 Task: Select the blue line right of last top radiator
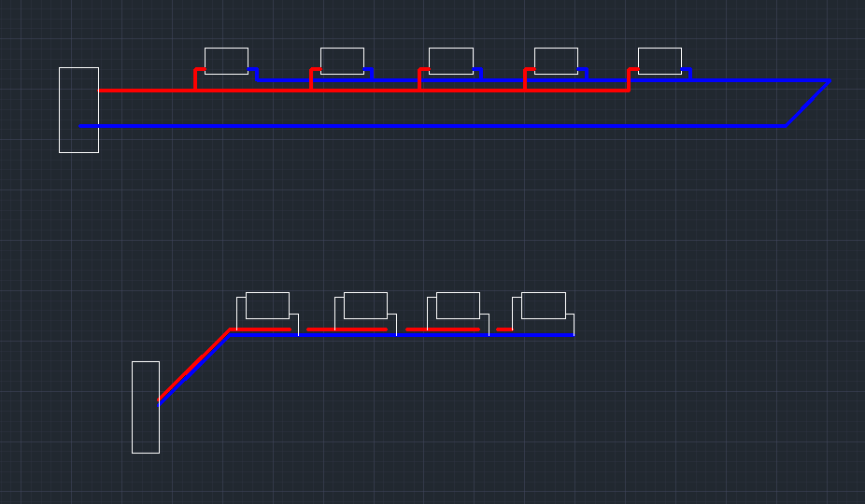[x=757, y=80]
